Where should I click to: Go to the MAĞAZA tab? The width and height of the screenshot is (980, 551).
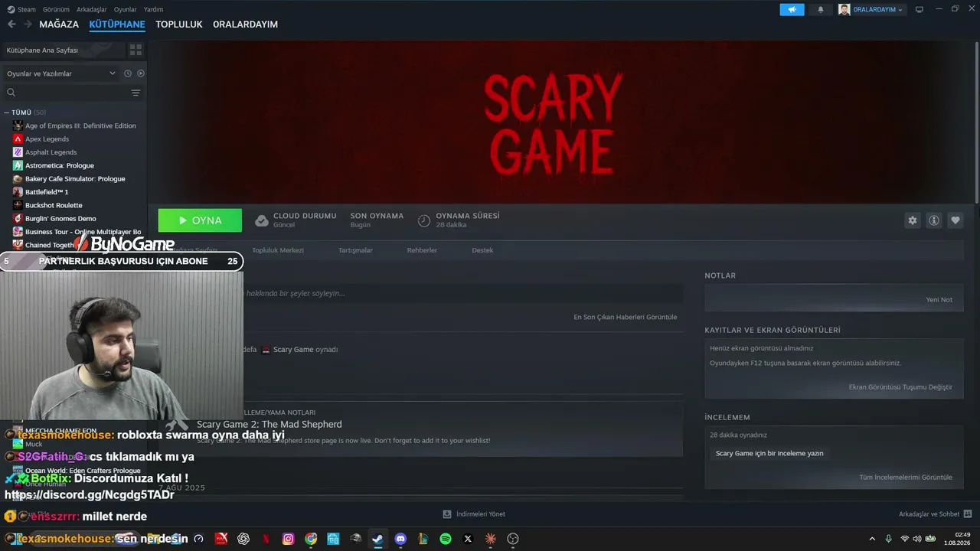point(59,24)
